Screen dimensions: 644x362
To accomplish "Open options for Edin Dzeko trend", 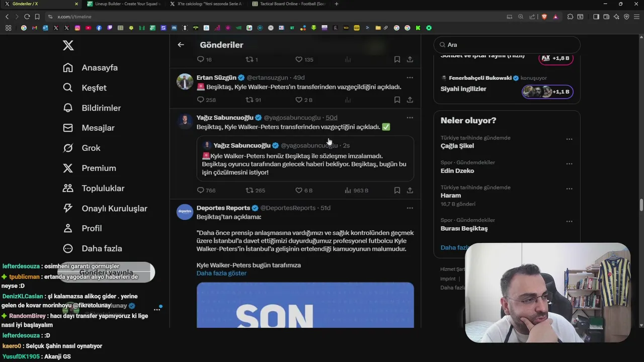I will (569, 164).
